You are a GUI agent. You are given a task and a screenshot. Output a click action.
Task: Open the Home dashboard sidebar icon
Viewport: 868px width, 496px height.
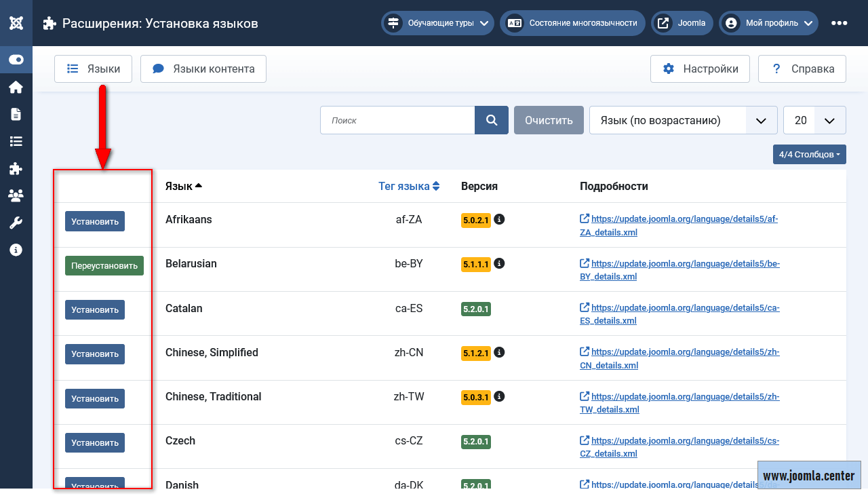click(16, 87)
